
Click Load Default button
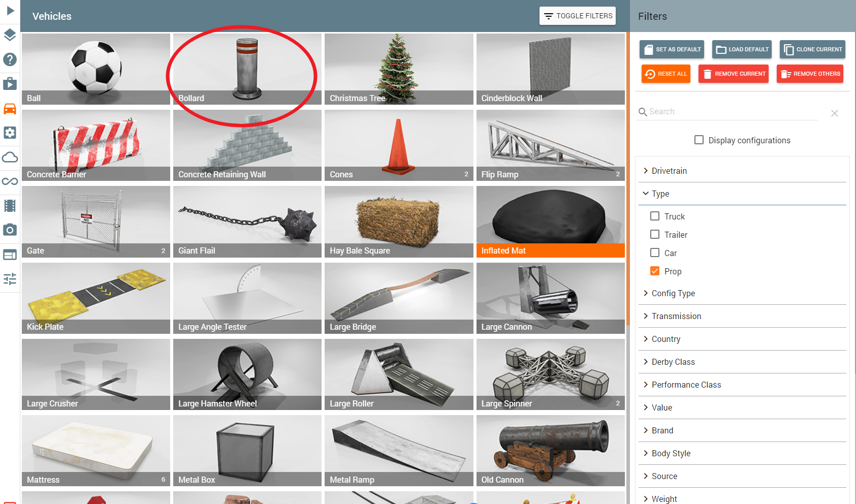coord(742,49)
